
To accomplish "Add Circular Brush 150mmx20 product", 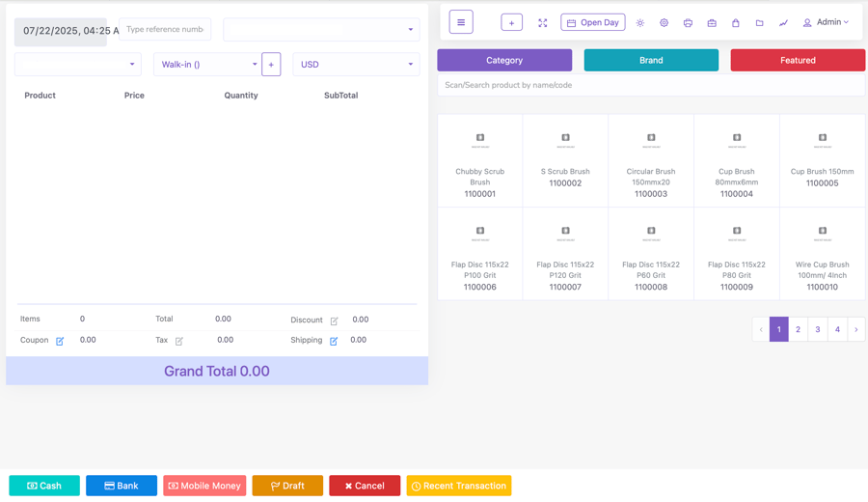I will click(x=651, y=160).
